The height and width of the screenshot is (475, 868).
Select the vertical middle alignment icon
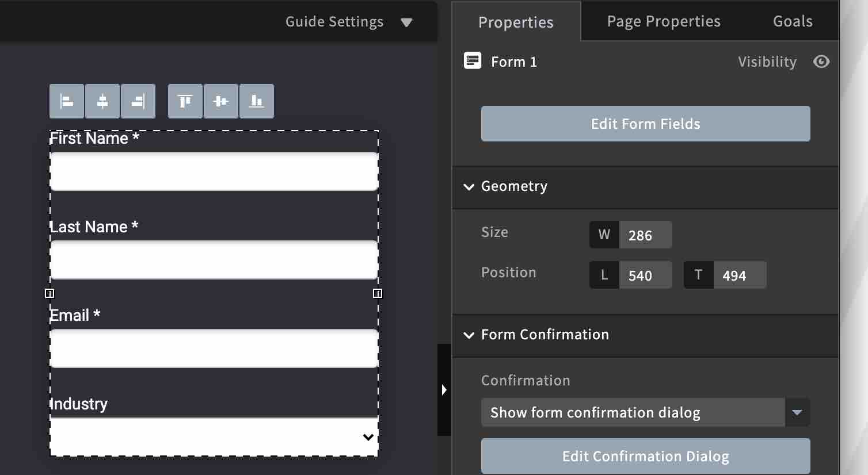coord(220,101)
